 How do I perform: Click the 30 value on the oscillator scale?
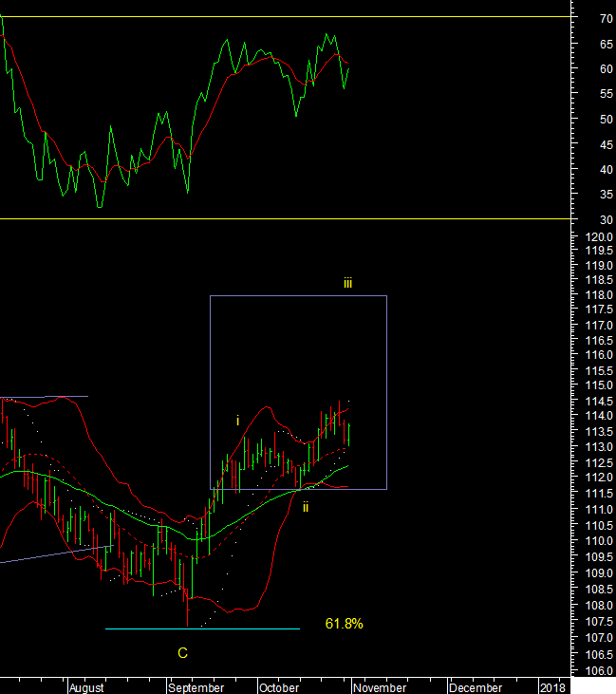(x=606, y=219)
